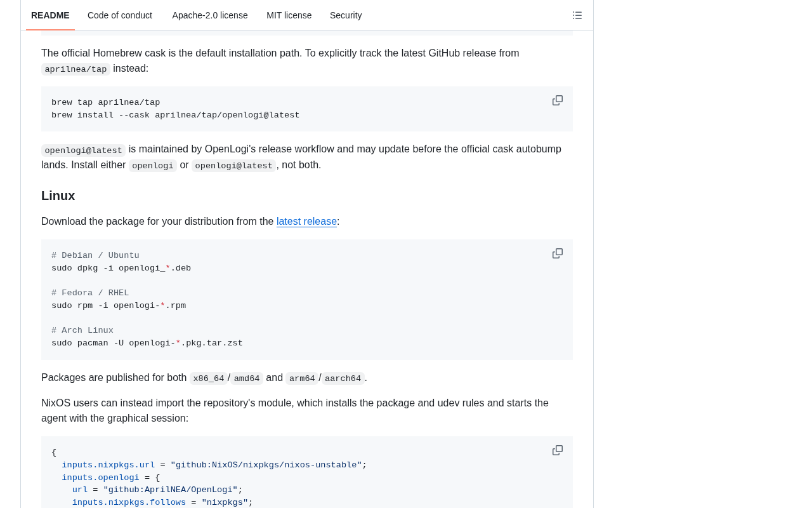Click the x86_64 inline code
The height and width of the screenshot is (508, 812).
click(x=209, y=378)
